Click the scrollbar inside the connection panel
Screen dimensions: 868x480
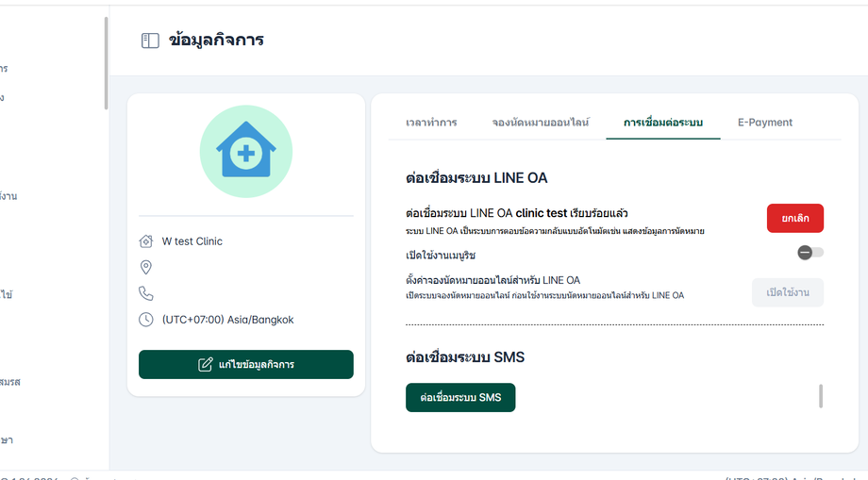821,396
